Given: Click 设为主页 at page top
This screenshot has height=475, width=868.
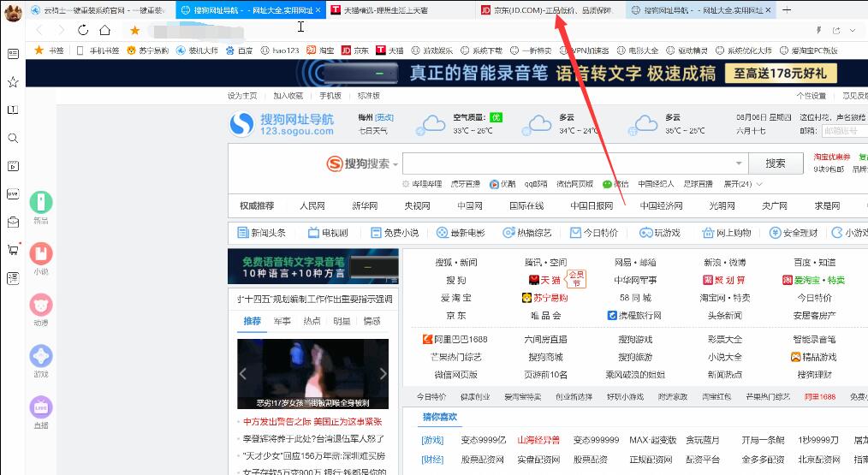Looking at the screenshot, I should pyautogui.click(x=242, y=96).
